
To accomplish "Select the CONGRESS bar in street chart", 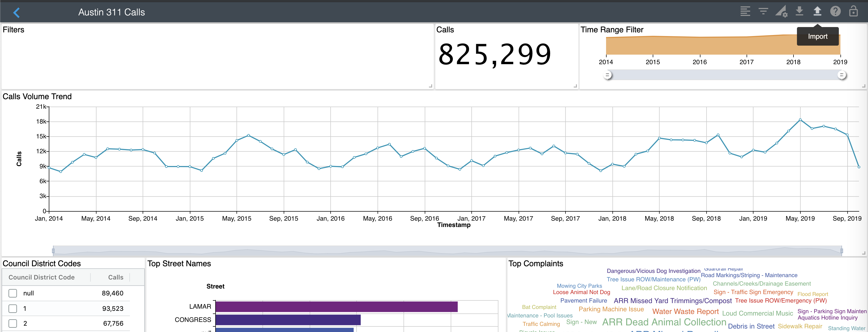I will (x=288, y=320).
